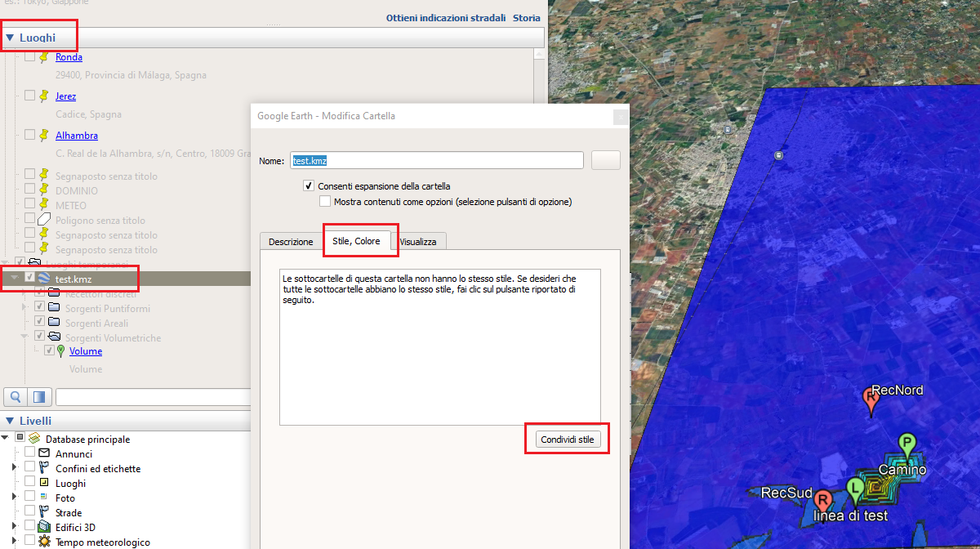Expand the Confini ed etichette layer
Screen dimensions: 980x549
tap(14, 468)
